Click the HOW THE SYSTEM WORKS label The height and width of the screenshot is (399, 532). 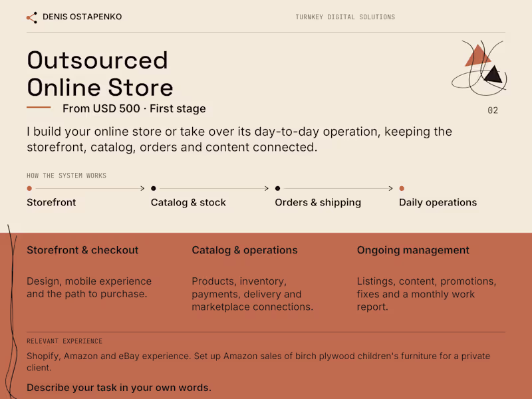pos(66,176)
